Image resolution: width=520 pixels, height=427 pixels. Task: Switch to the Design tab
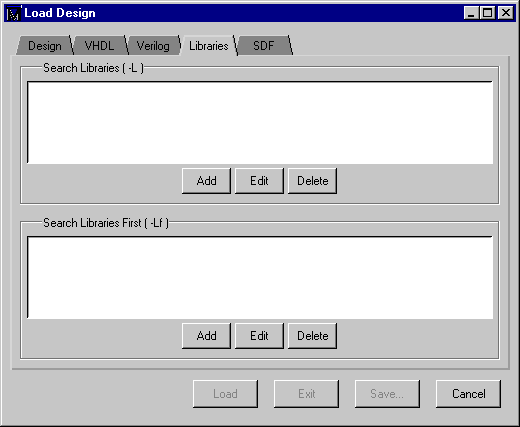pos(45,45)
